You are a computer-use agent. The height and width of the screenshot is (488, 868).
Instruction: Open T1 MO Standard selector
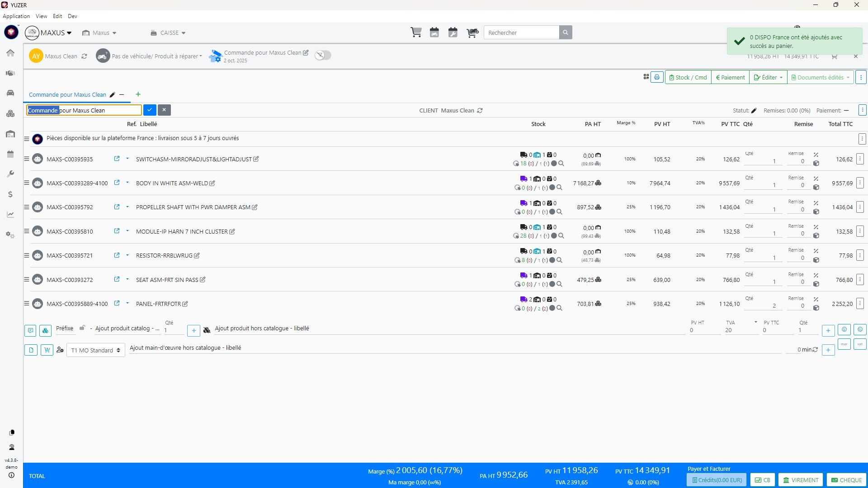point(95,350)
